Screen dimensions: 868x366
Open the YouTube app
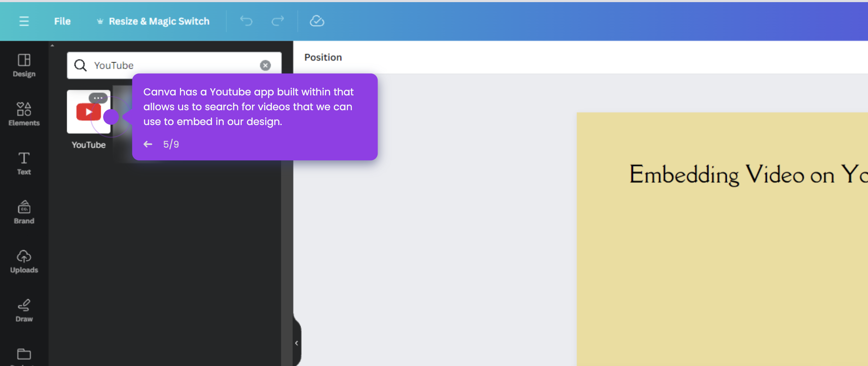(x=88, y=112)
